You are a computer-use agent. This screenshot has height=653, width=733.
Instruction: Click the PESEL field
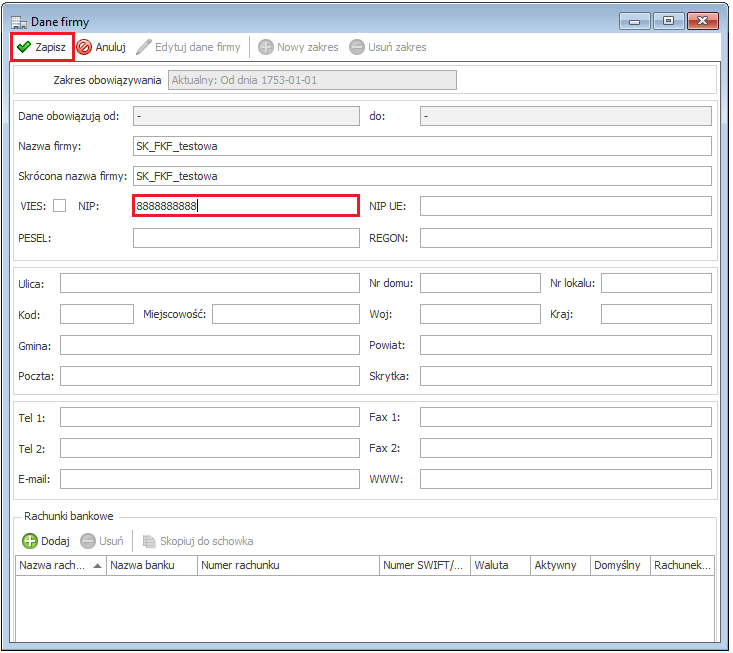(246, 238)
